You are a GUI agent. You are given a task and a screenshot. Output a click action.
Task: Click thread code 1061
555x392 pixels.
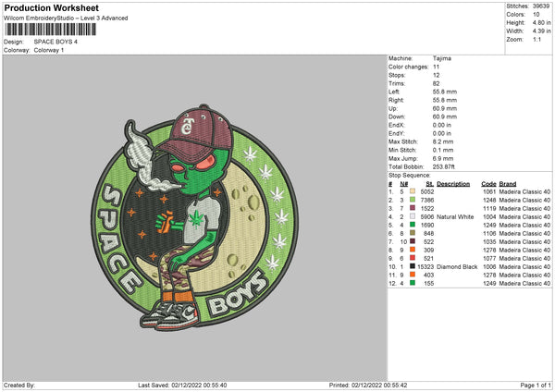point(489,191)
